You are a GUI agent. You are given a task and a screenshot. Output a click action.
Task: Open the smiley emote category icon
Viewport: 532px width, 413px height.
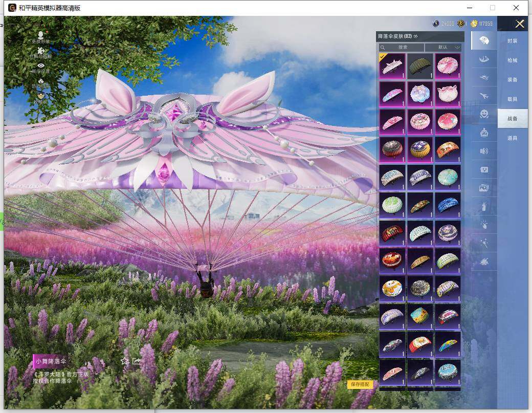(x=484, y=114)
